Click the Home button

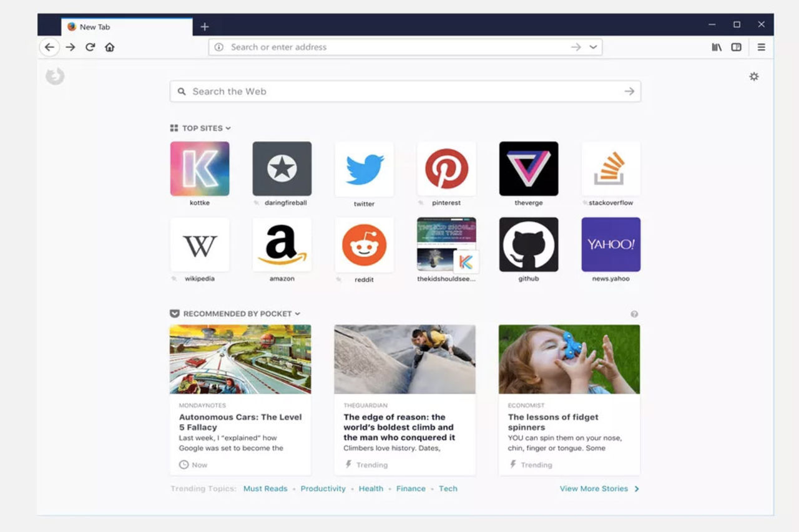point(110,47)
